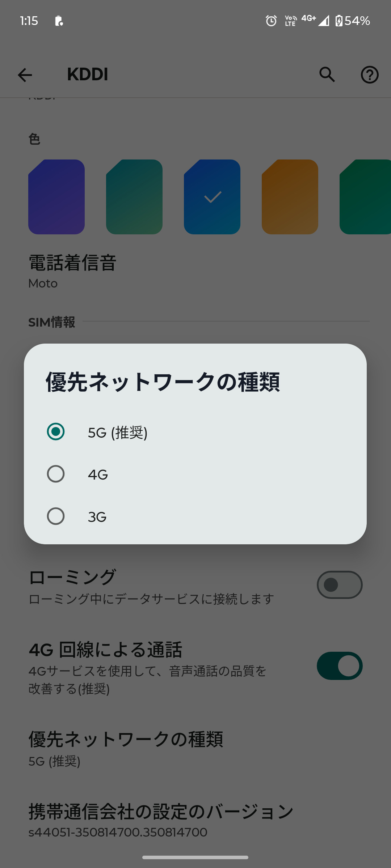The image size is (391, 868).
Task: Tap the VoLTE status bar icon
Action: click(x=290, y=21)
